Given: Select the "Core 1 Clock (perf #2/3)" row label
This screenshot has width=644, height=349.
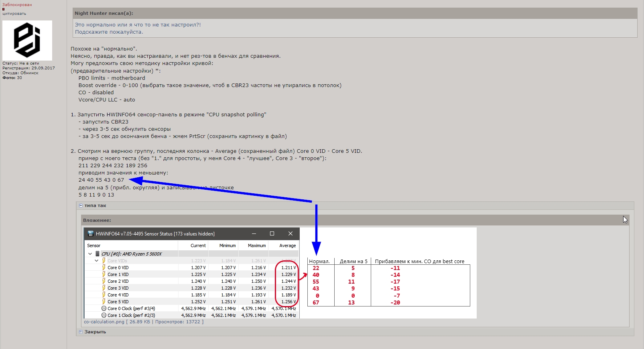Looking at the screenshot, I should tap(131, 315).
